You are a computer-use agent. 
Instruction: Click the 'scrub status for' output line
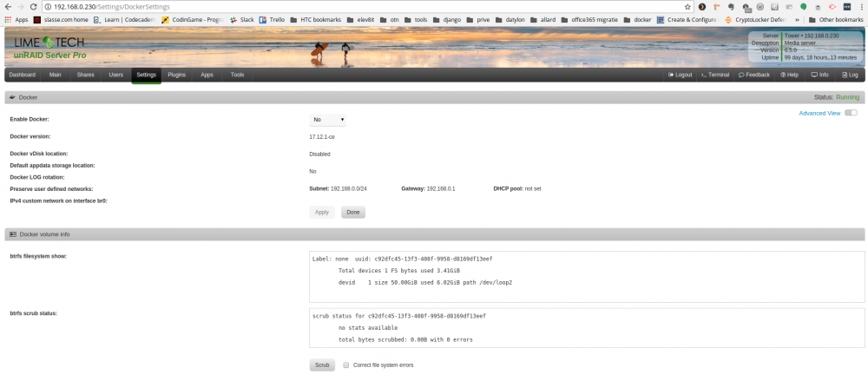tap(399, 316)
